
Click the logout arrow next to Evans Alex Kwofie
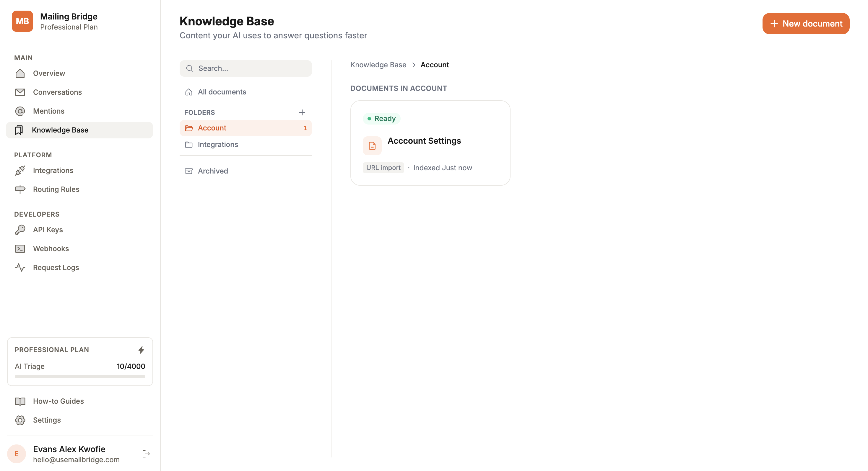click(146, 454)
